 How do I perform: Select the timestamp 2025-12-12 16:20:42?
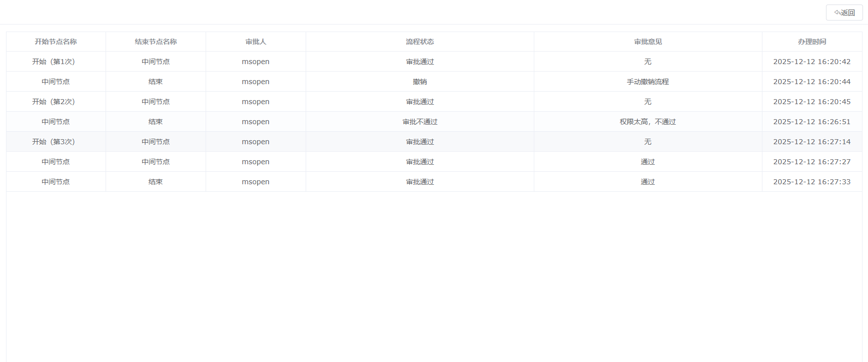pos(811,62)
